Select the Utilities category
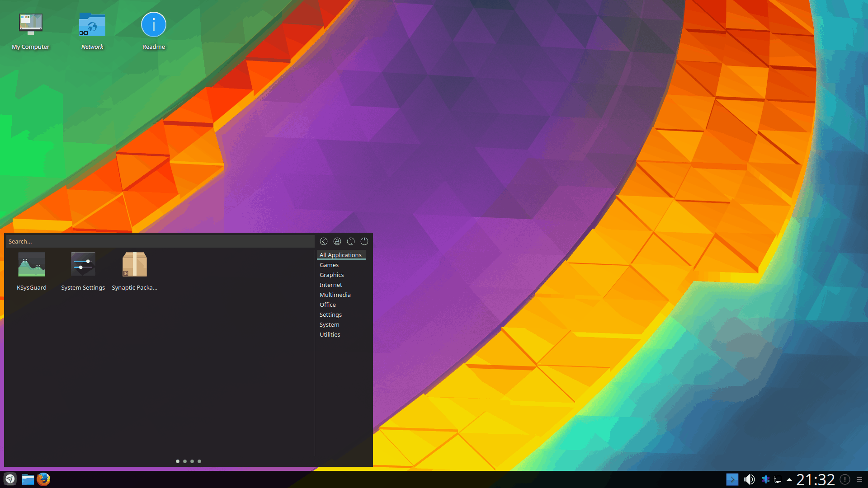868x488 pixels. (x=330, y=334)
